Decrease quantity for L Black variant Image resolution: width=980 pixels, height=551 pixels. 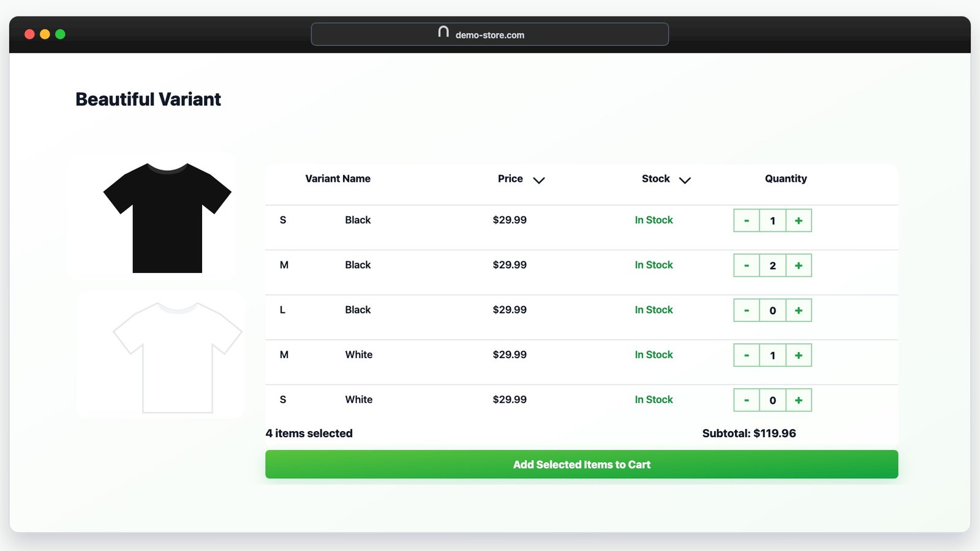[x=747, y=310]
